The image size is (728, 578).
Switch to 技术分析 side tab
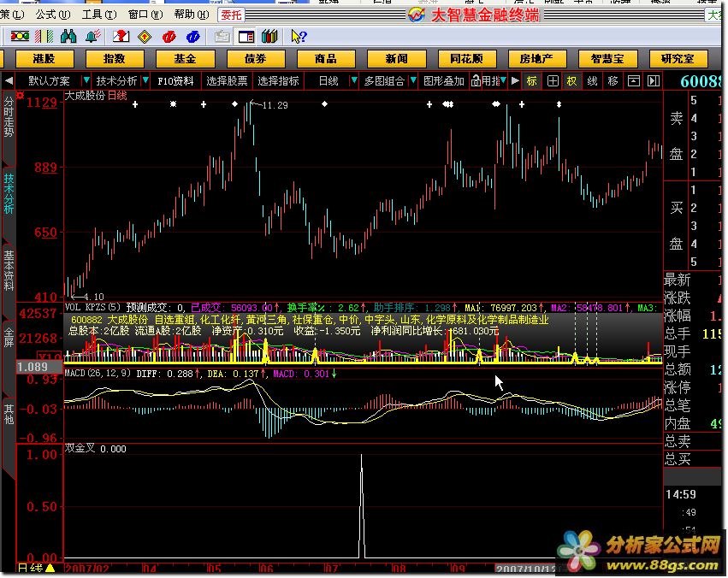tap(9, 193)
